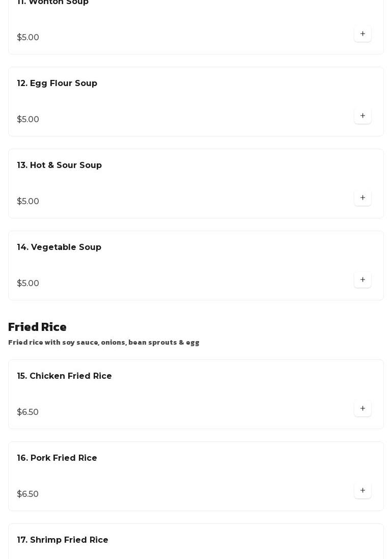Click the Egg Flour Soup $5.00 price
Viewport: 392px width, 559px height.
click(x=28, y=120)
